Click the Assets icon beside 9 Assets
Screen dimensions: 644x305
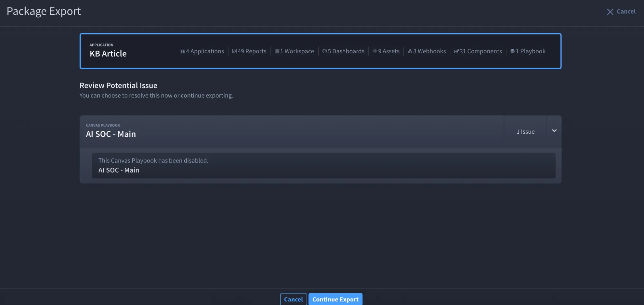[x=375, y=51]
